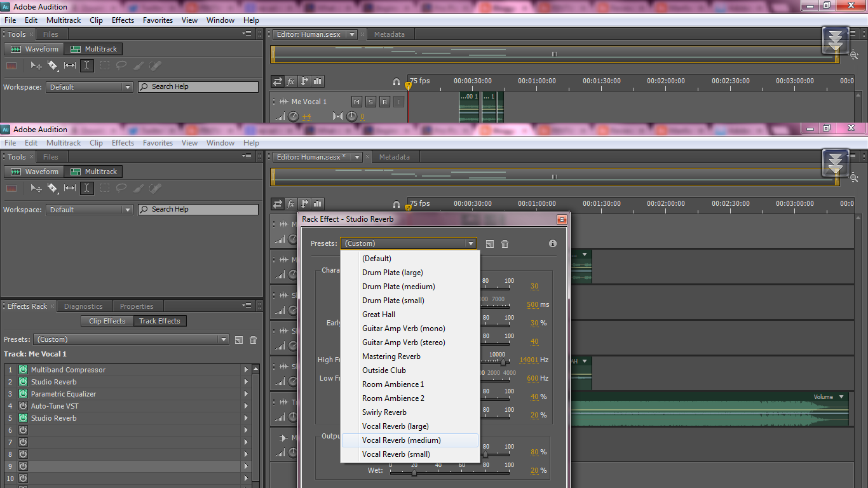Delete the rack preset in the Effects Rack panel

254,340
